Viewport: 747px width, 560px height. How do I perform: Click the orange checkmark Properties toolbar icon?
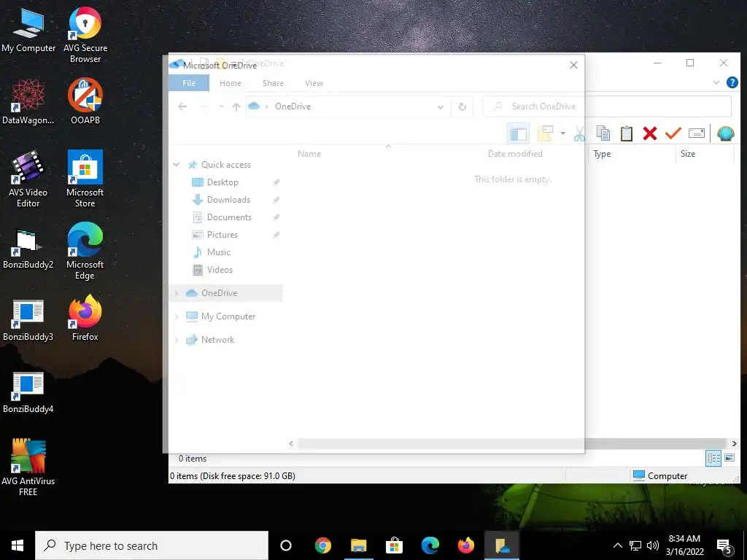[673, 133]
